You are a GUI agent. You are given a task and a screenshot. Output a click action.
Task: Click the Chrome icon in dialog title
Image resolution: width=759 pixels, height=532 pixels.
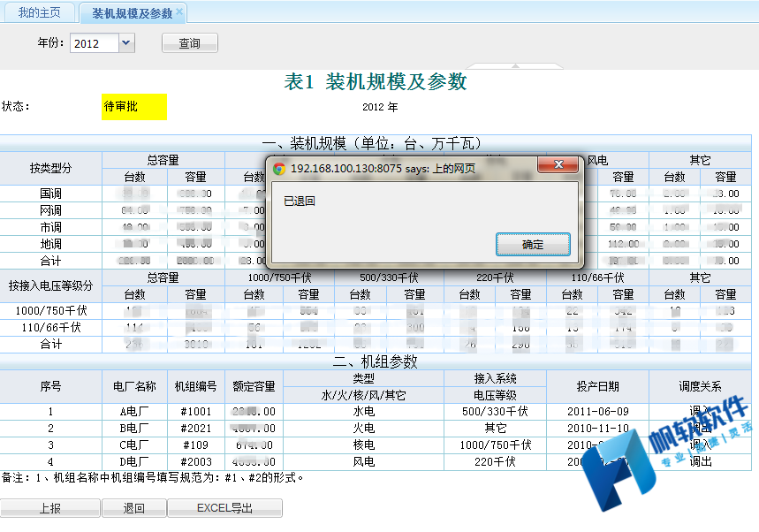pos(279,169)
